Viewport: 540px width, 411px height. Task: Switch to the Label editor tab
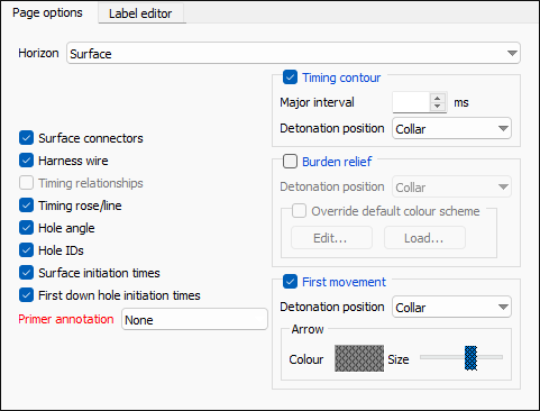tap(140, 13)
